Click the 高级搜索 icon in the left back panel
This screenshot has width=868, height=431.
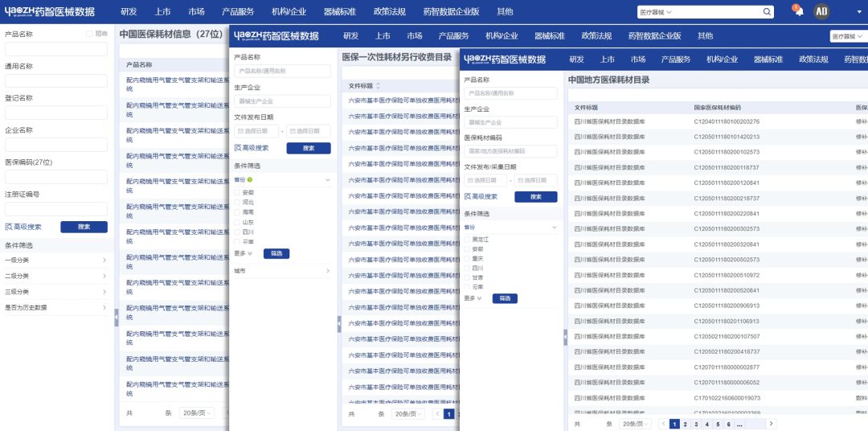pyautogui.click(x=9, y=227)
